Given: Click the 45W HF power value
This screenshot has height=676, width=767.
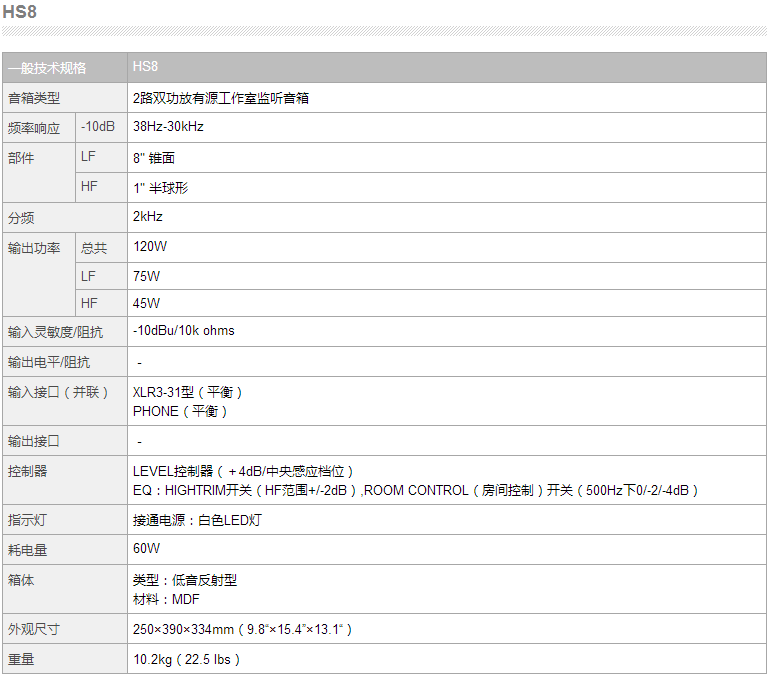Looking at the screenshot, I should 146,303.
